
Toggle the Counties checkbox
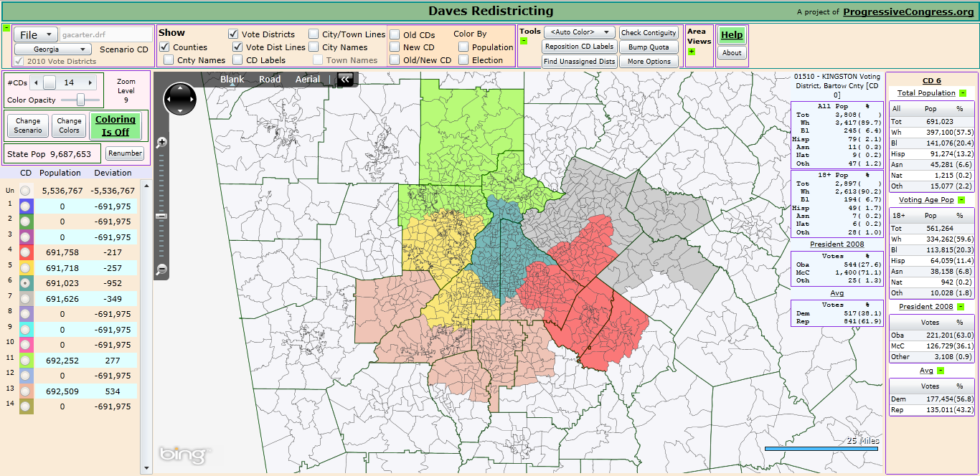(x=164, y=47)
